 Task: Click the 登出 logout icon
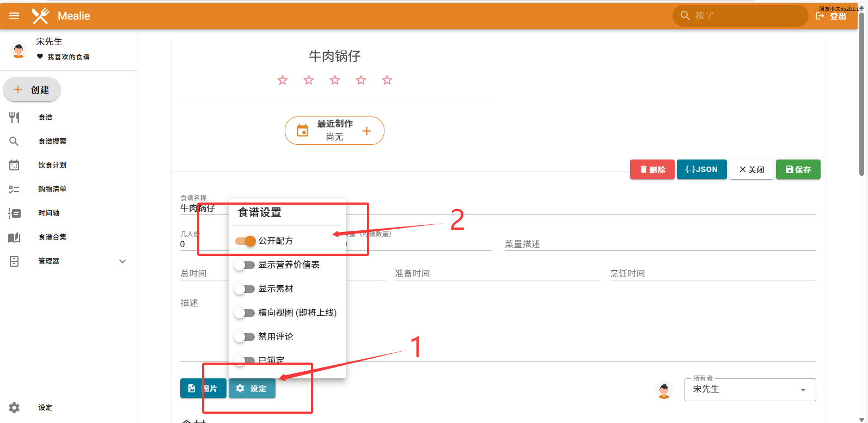point(820,16)
